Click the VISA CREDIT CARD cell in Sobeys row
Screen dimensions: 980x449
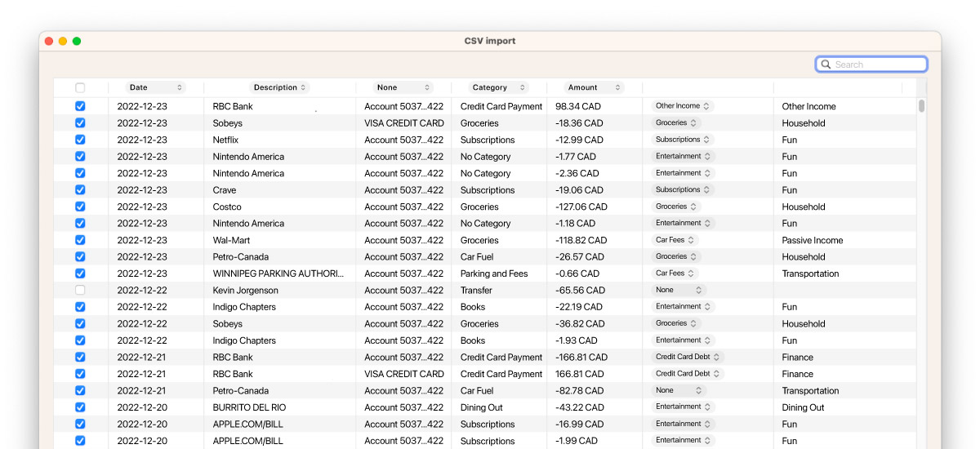tap(404, 123)
